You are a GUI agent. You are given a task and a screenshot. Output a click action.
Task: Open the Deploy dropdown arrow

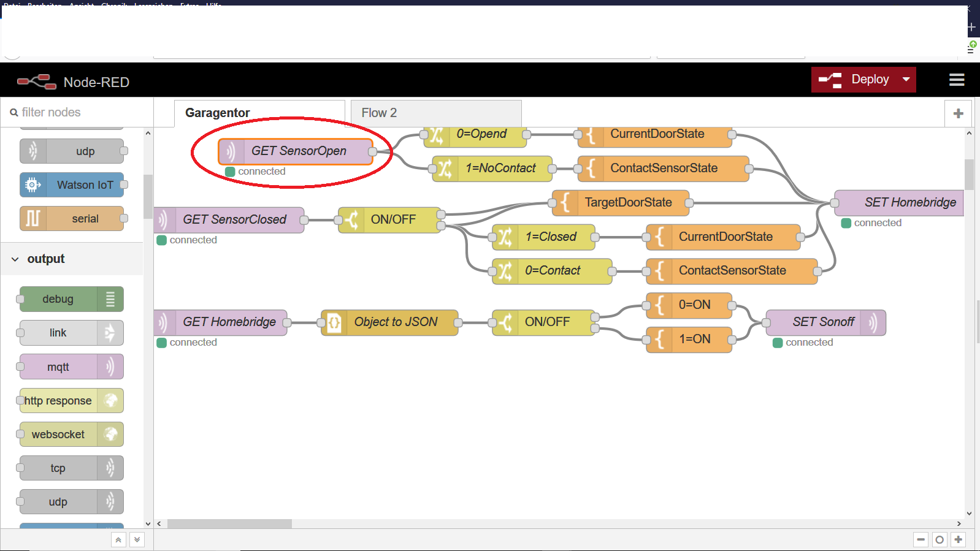(906, 80)
